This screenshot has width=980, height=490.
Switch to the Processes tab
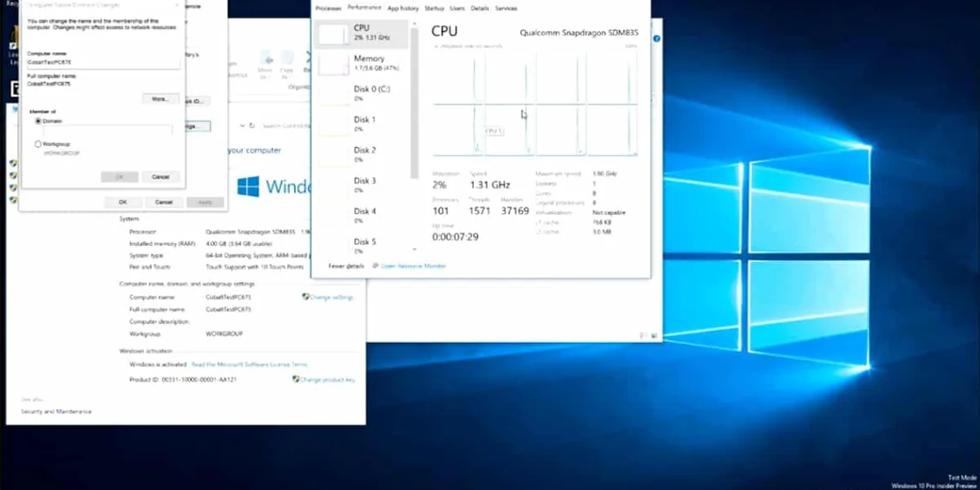coord(328,8)
